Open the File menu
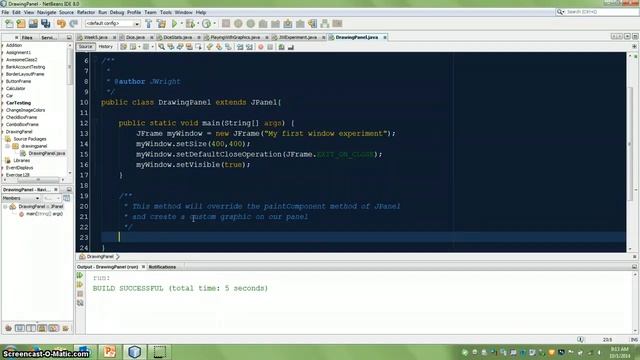640x360 pixels. [5, 13]
